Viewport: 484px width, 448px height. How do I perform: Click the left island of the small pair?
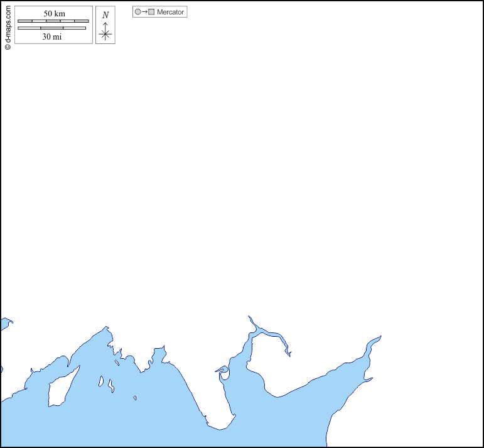click(101, 381)
